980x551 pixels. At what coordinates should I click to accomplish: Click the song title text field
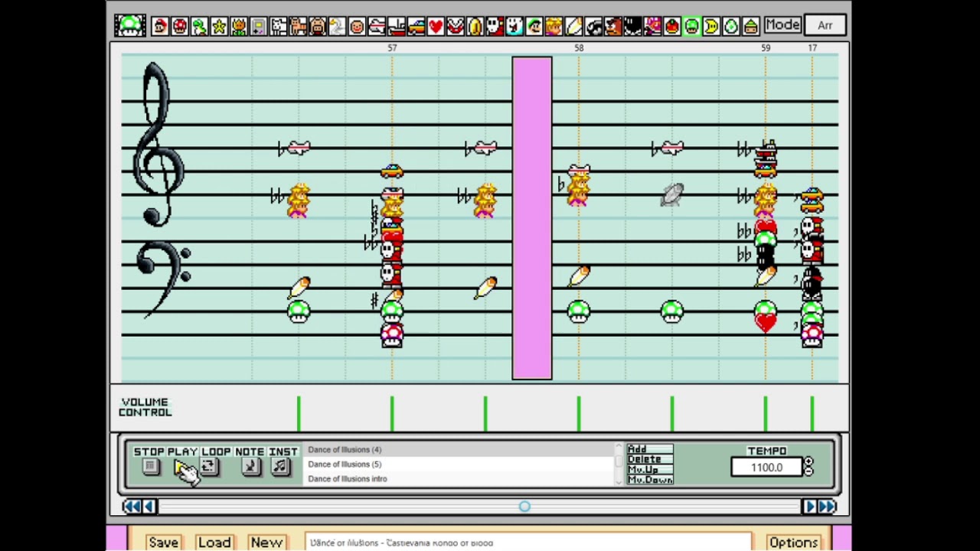[528, 543]
